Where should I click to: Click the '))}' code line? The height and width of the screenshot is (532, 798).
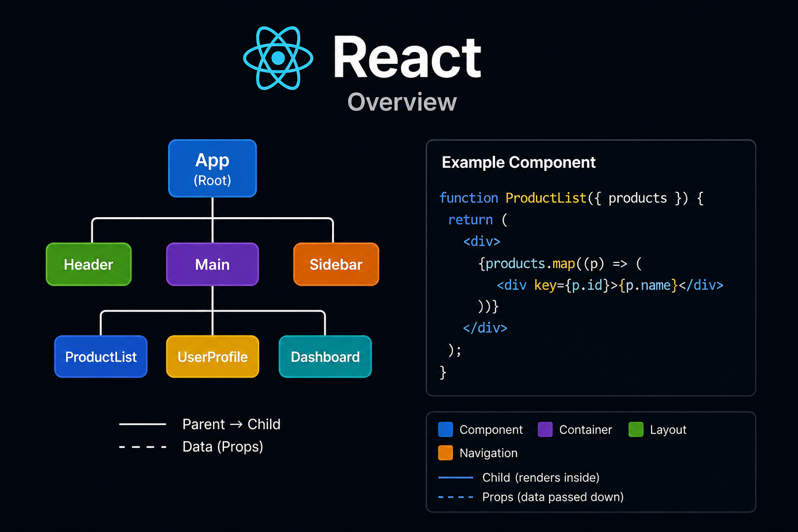pos(488,307)
